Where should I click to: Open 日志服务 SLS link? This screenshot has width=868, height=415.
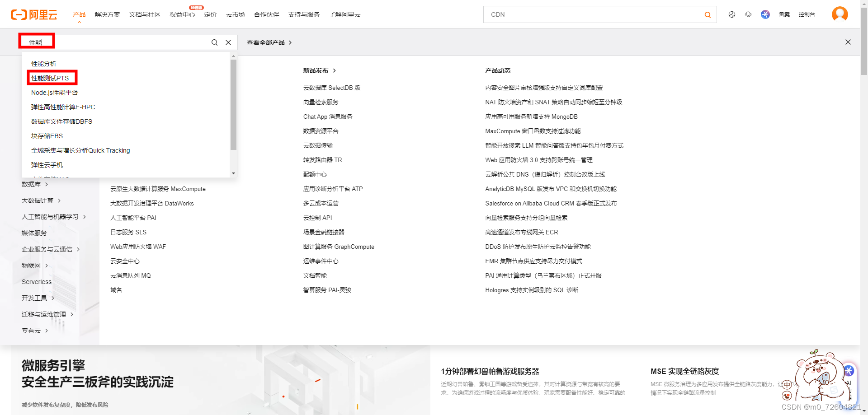128,232
